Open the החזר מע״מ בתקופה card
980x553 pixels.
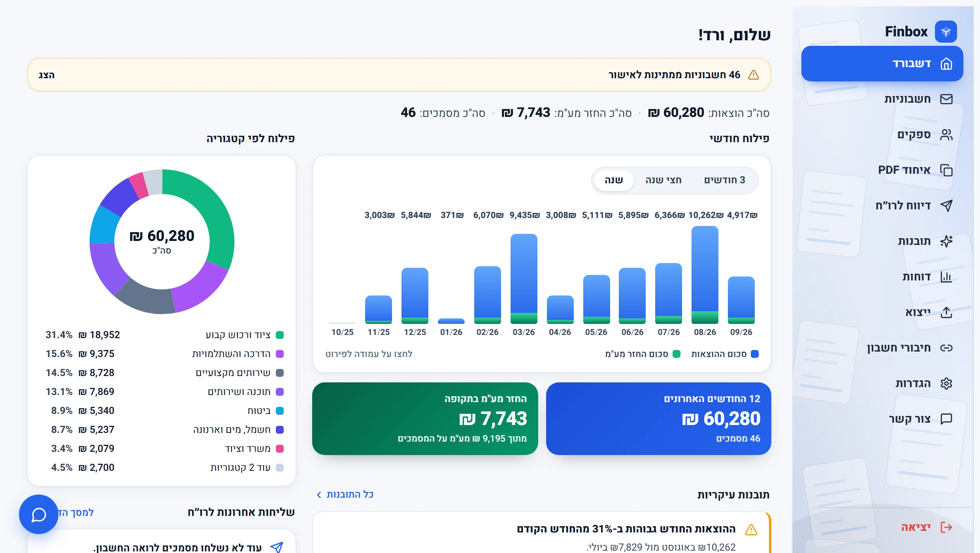(425, 419)
